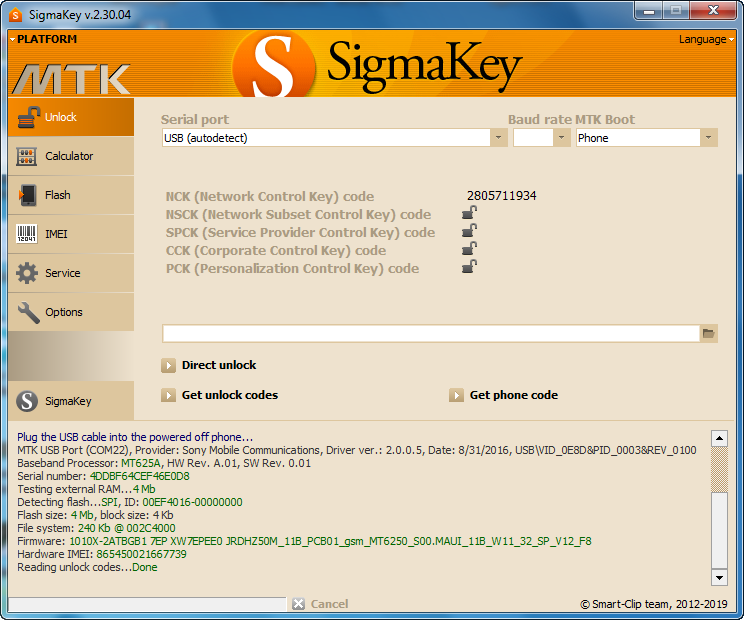Click the open padlock Unlock icon
Screen dimensions: 744x620
[x=28, y=117]
